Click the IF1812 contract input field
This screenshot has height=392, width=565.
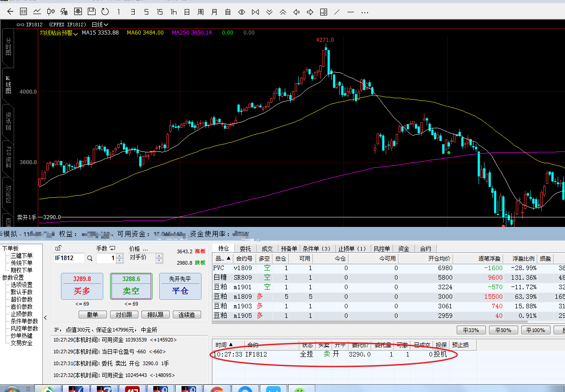69,258
